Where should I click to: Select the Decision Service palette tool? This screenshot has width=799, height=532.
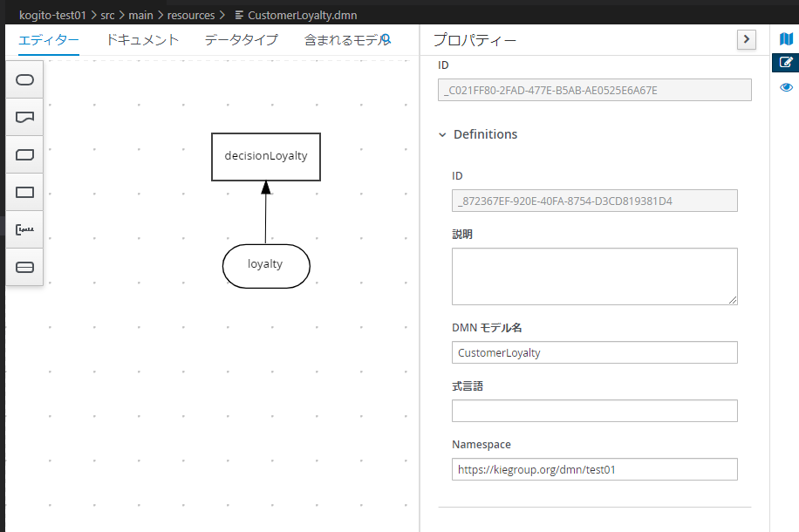point(24,267)
